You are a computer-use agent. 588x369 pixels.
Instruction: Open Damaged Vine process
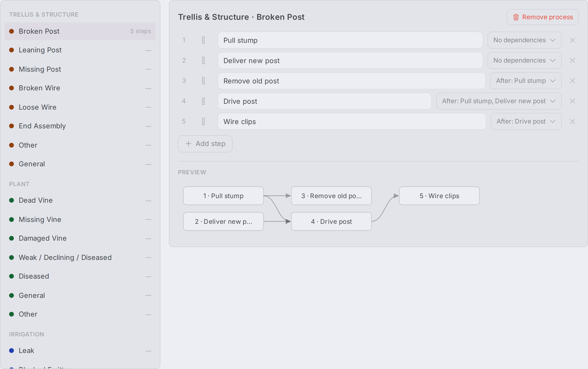tap(80, 239)
